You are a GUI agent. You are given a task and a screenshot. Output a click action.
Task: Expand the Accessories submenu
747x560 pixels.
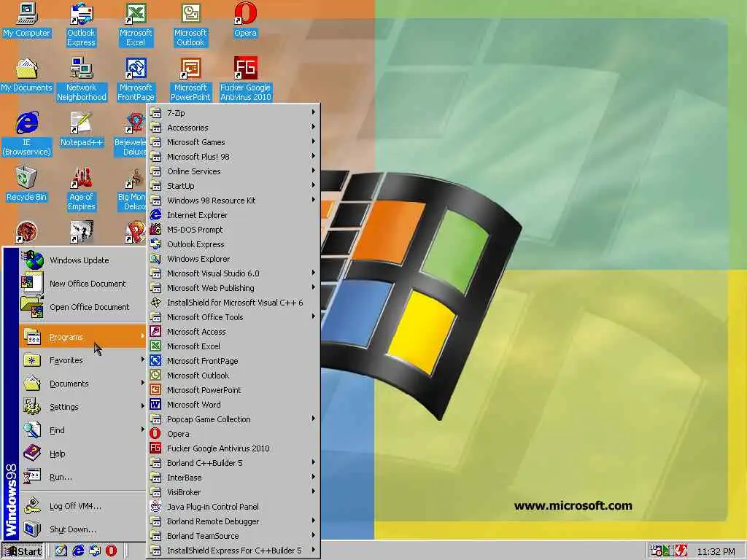pos(233,128)
